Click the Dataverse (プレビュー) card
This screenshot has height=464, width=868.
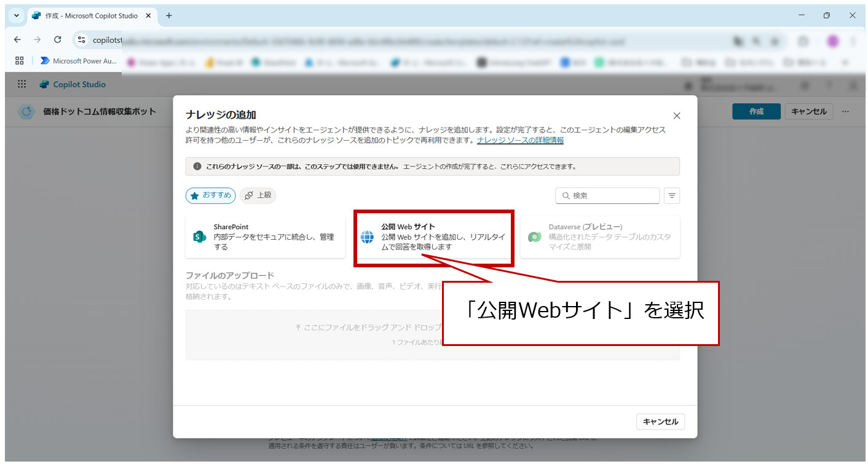pos(599,237)
